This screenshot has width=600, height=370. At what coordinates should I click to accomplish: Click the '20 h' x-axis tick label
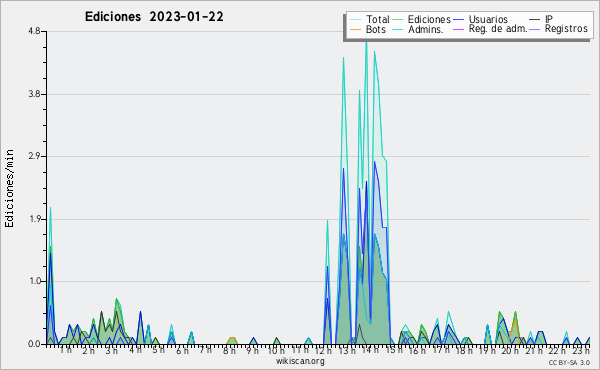[511, 350]
